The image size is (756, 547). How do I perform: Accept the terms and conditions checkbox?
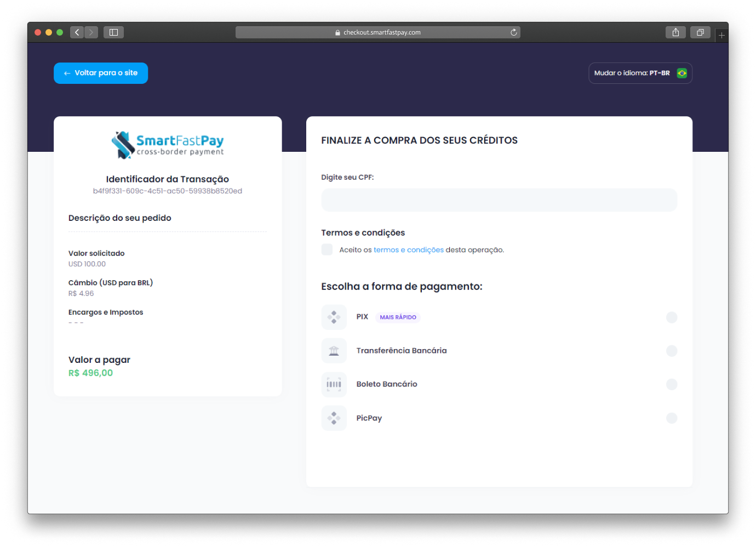[327, 249]
